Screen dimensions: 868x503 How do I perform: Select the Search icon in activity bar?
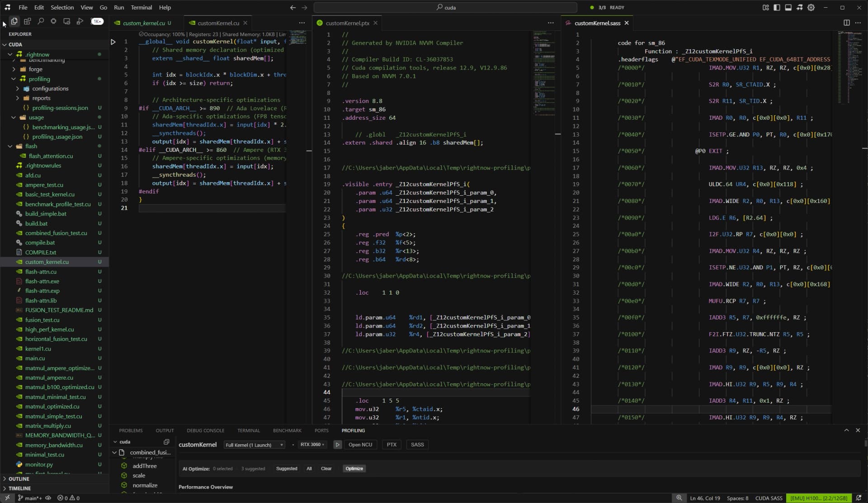[40, 21]
